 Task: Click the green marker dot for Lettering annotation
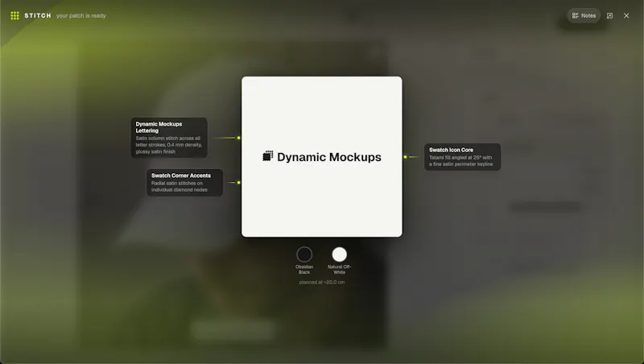[x=238, y=138]
